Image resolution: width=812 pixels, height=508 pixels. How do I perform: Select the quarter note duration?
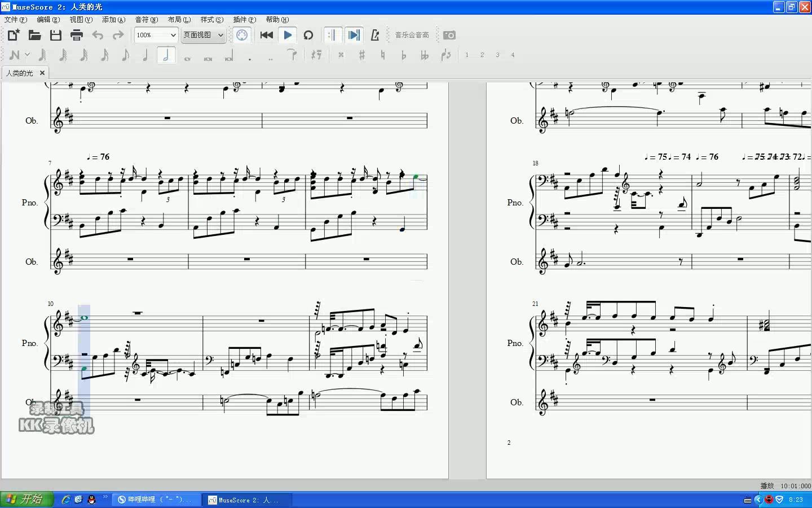pyautogui.click(x=145, y=55)
